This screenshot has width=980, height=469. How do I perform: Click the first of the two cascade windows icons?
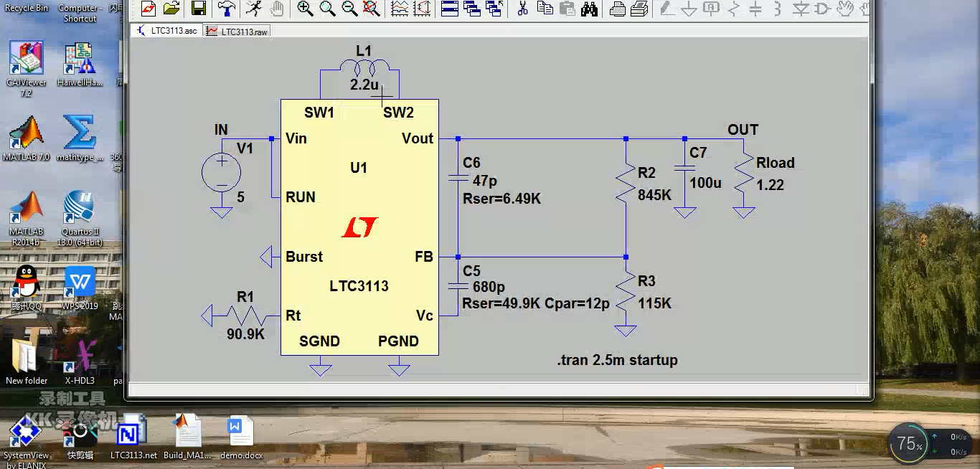pos(472,9)
